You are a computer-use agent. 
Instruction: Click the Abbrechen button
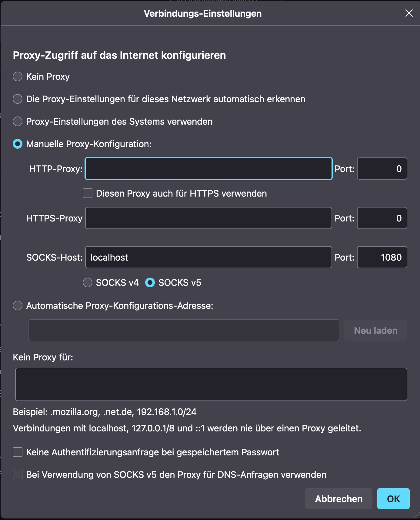pyautogui.click(x=338, y=499)
